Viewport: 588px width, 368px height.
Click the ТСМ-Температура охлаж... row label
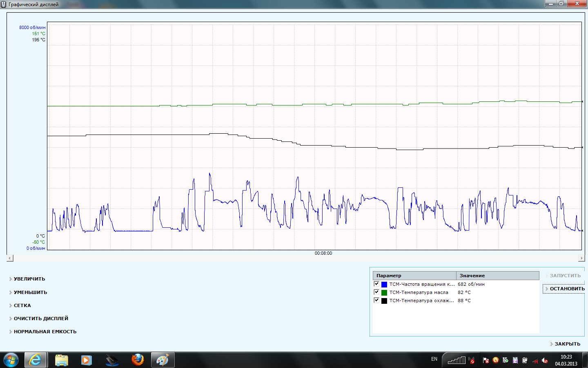pyautogui.click(x=421, y=301)
